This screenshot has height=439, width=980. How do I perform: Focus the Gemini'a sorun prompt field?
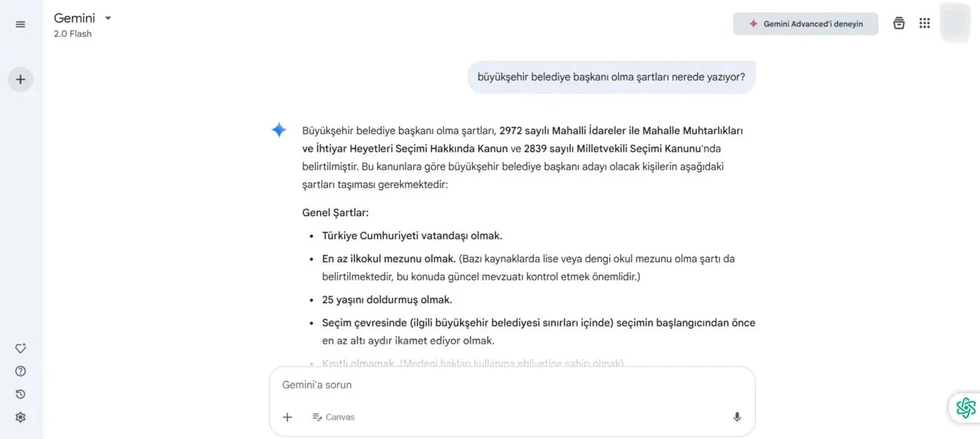pos(512,385)
